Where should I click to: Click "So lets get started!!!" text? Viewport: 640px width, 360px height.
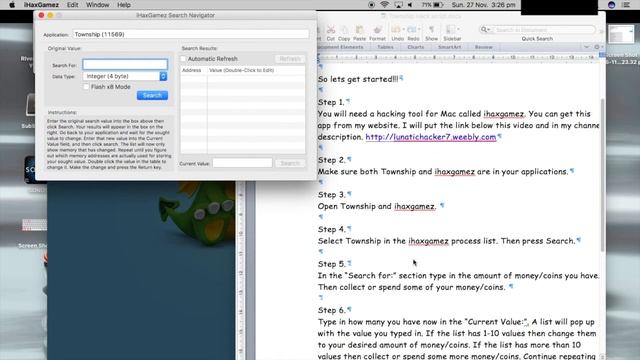point(358,79)
